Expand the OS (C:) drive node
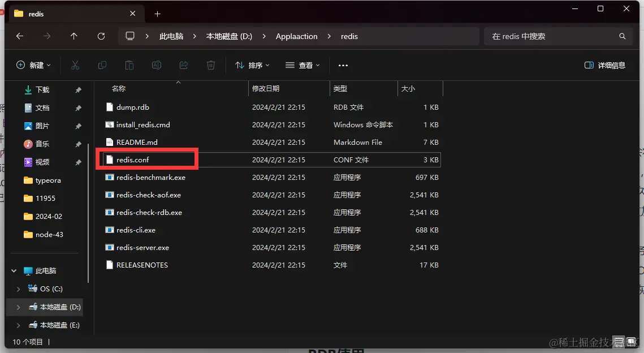 (19, 289)
